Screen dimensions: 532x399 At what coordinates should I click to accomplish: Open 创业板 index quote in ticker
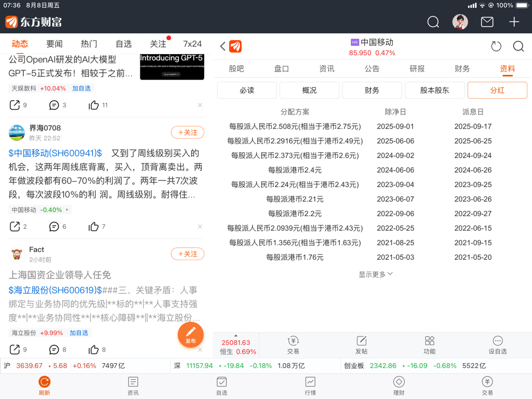[x=415, y=366]
